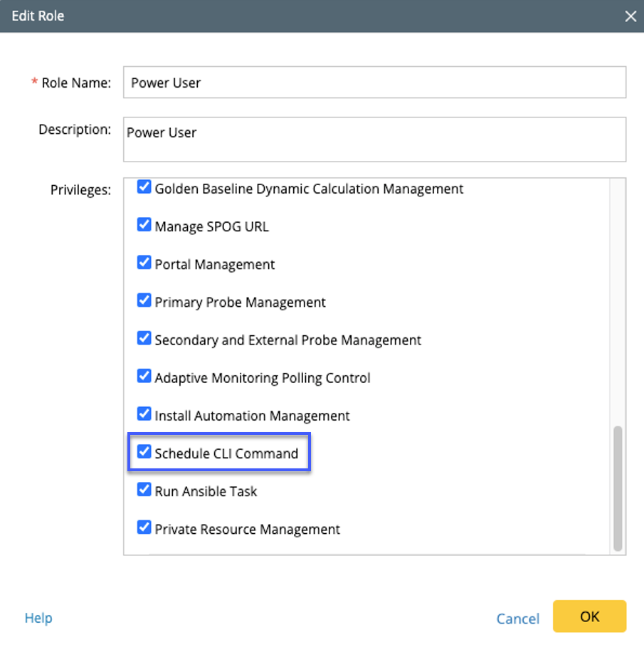Confirm with the OK button
Image resolution: width=644 pixels, height=657 pixels.
pyautogui.click(x=589, y=616)
